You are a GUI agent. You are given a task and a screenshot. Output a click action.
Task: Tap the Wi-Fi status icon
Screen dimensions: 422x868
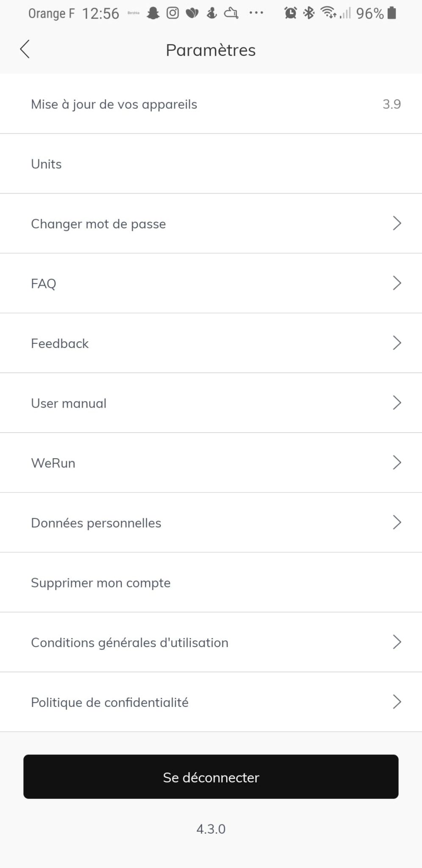[x=328, y=14]
